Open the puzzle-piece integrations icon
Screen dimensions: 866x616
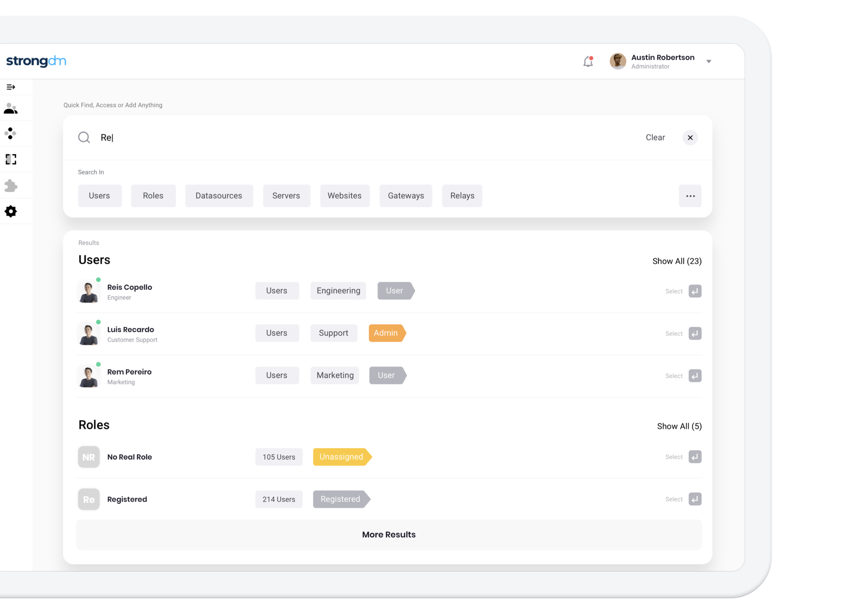[x=11, y=185]
